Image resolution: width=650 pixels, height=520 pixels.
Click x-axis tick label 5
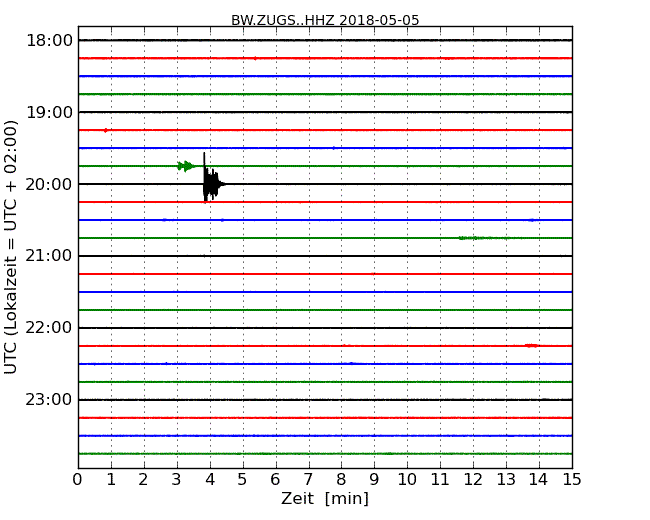(x=242, y=480)
